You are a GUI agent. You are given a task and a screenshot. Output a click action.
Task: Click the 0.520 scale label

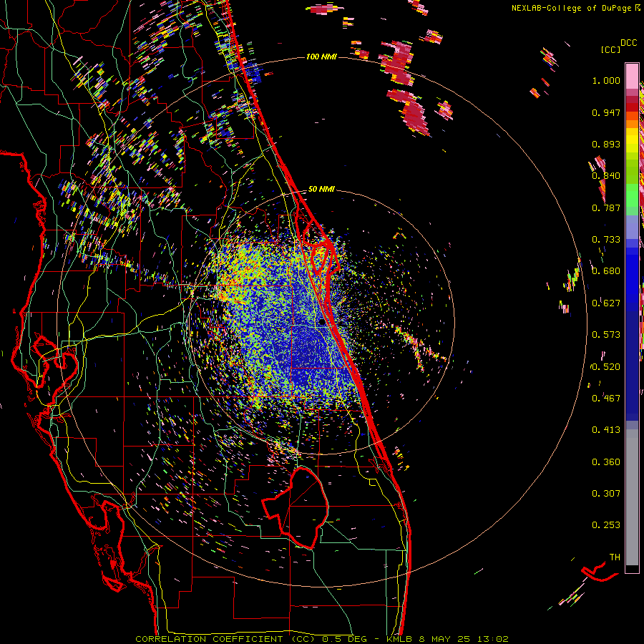pos(606,367)
